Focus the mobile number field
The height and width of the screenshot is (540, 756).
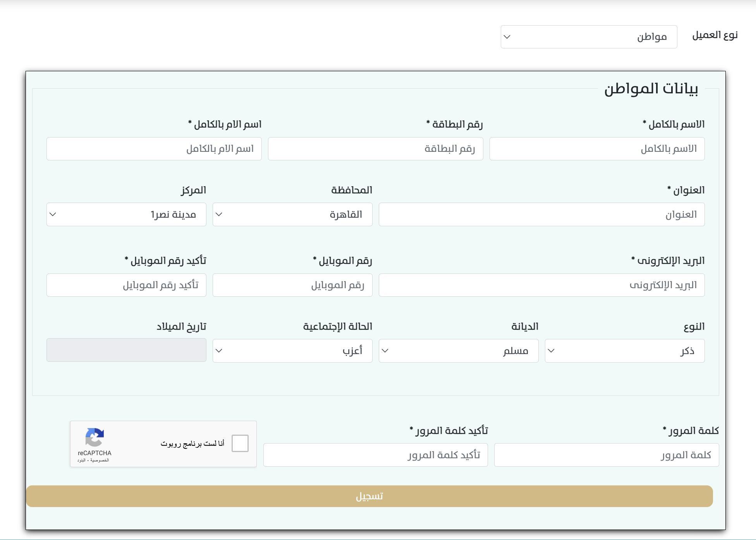click(292, 285)
